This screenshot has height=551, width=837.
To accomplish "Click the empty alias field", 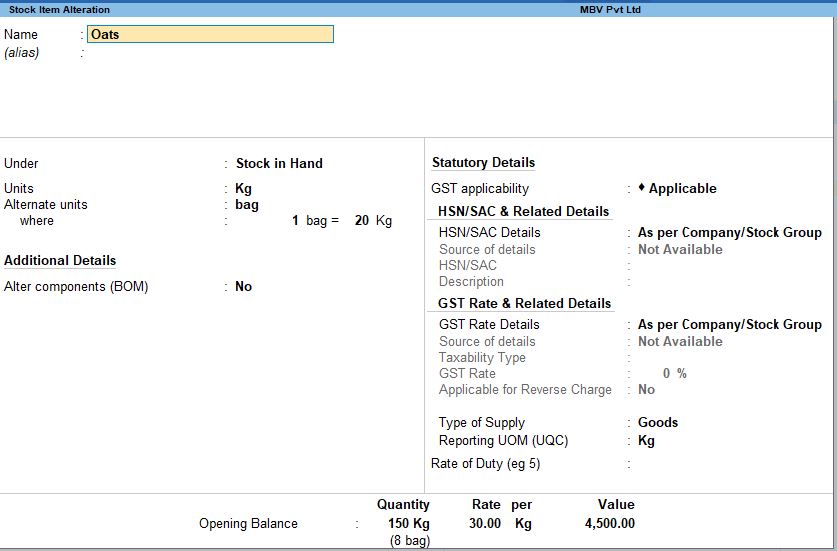I will (210, 52).
